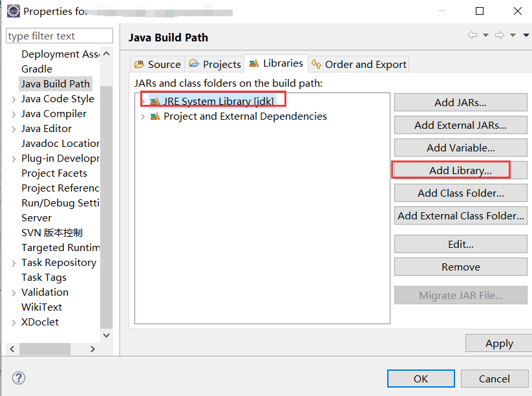The image size is (532, 396).
Task: Click the sidebar horizontal scrollbar thumb
Action: pyautogui.click(x=45, y=349)
